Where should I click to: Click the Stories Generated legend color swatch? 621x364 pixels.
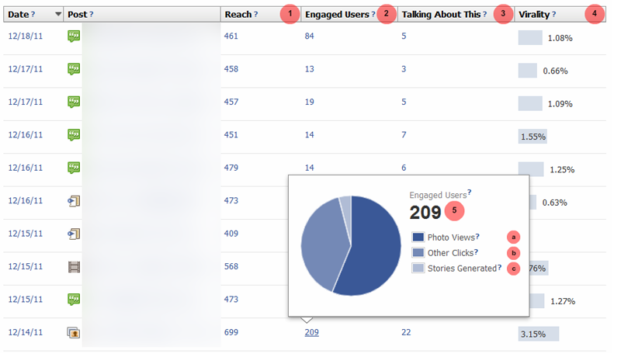pos(417,268)
